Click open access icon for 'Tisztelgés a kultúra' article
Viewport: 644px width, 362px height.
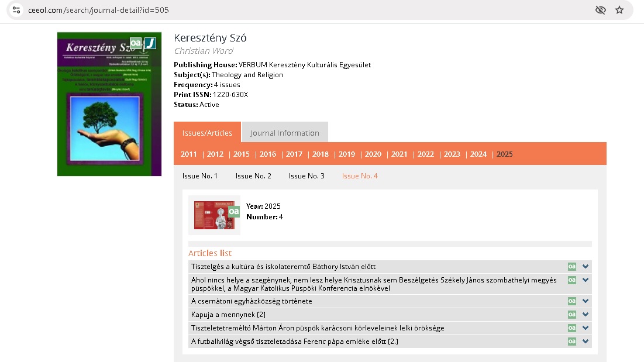coord(571,267)
